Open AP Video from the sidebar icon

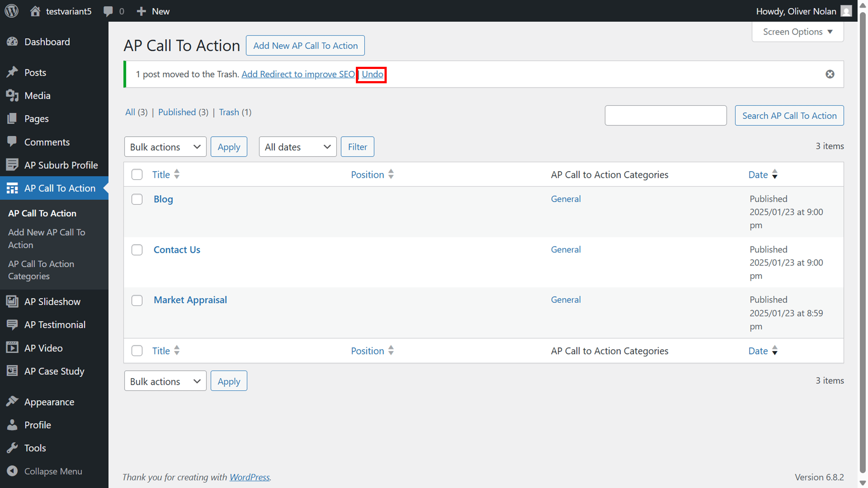click(x=12, y=348)
